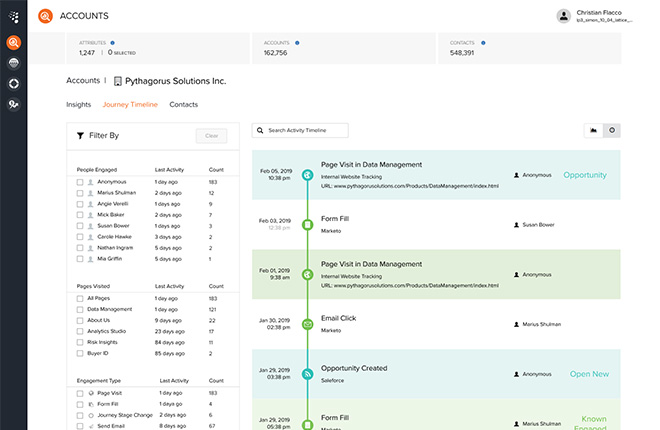Click the Opportunity Created timeline marker
The image size is (660, 430).
(x=308, y=374)
